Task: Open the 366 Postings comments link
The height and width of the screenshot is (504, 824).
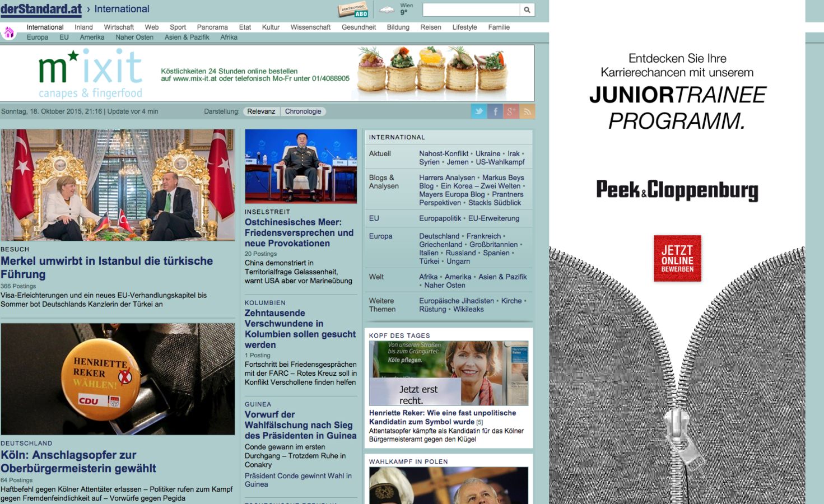Action: 18,286
